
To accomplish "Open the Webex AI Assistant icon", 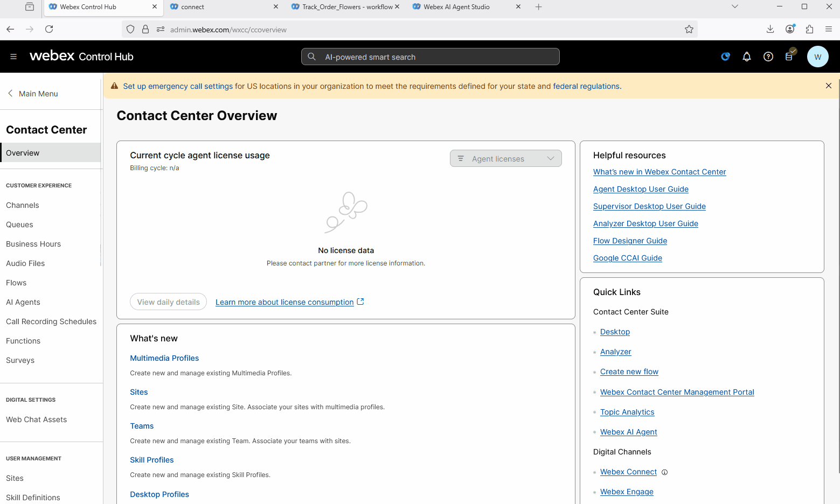I will click(725, 57).
